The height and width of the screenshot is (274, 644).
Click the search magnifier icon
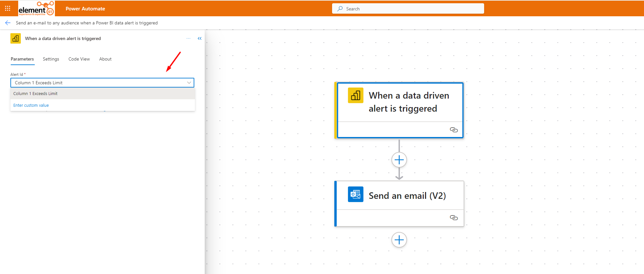click(340, 9)
